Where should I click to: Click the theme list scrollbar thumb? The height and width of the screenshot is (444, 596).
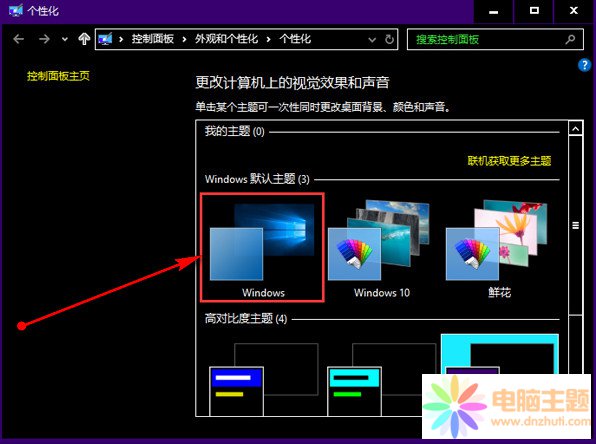point(575,225)
